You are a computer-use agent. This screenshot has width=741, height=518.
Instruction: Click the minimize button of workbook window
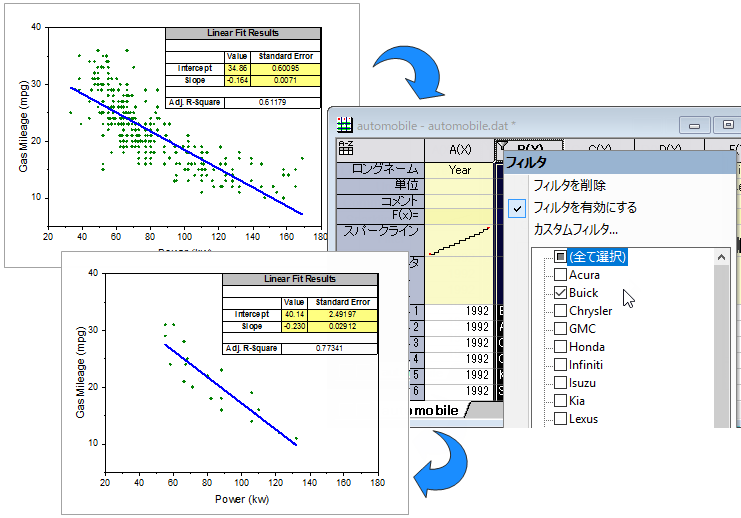(x=694, y=125)
